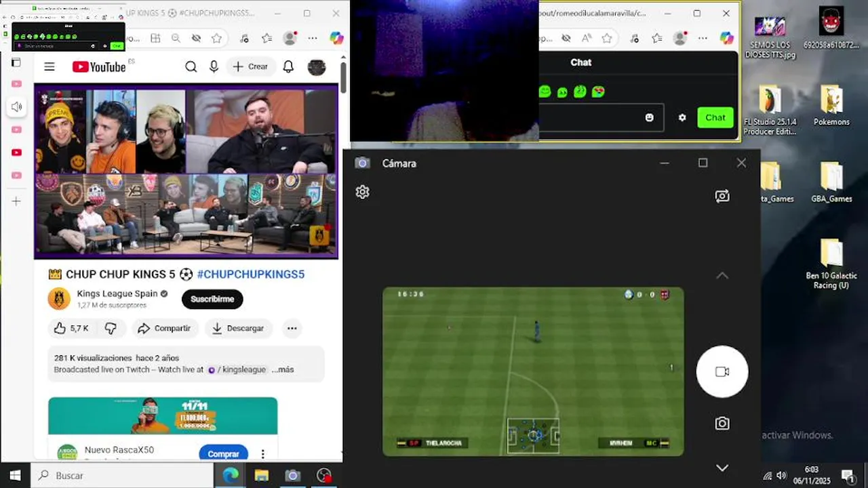Add a new tab with plus icon
This screenshot has width=868, height=488.
(16, 201)
